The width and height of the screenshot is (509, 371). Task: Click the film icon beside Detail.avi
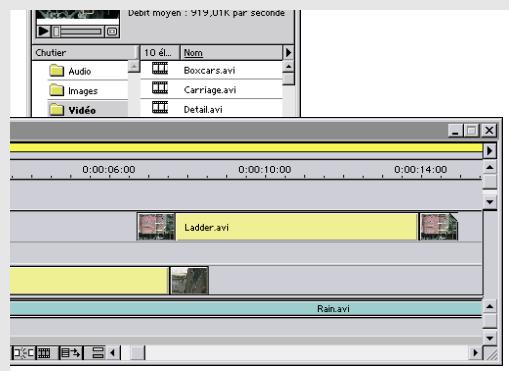(160, 107)
